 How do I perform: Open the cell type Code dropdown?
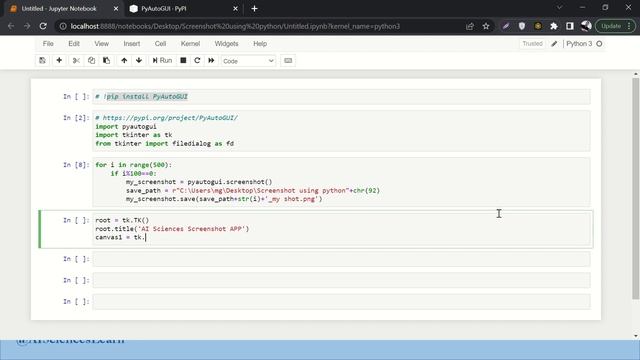click(x=248, y=61)
